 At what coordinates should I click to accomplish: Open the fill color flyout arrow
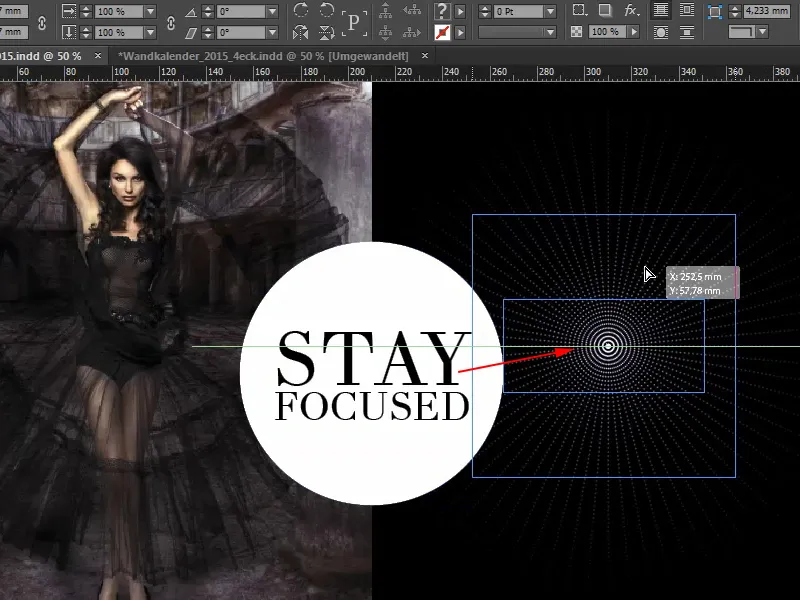pos(460,11)
